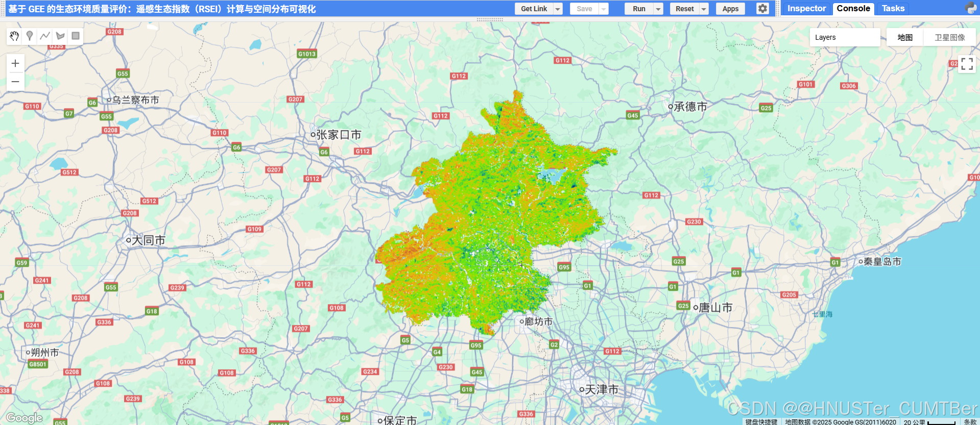Switch to the Inspector tab

point(806,8)
